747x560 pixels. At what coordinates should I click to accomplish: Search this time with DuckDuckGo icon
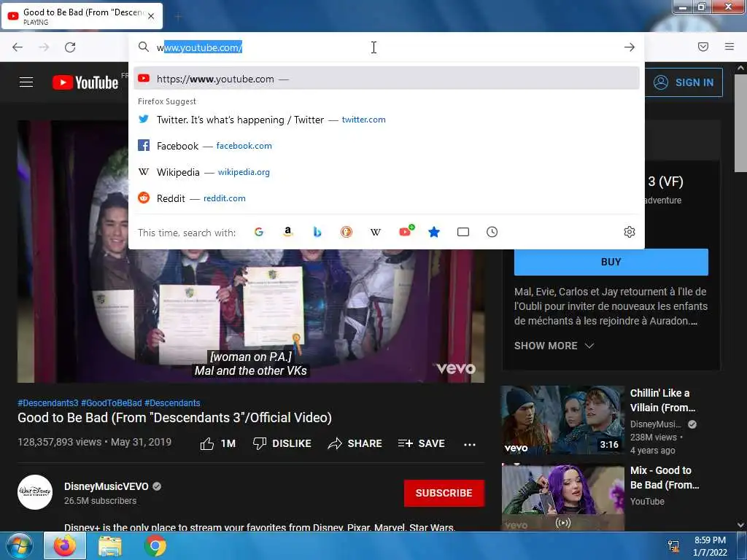347,232
